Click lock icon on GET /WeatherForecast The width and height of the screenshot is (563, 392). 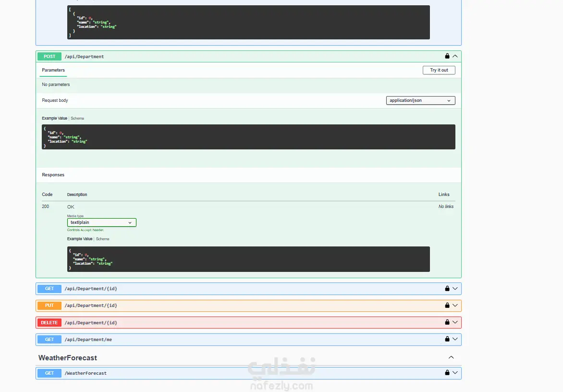click(x=447, y=373)
